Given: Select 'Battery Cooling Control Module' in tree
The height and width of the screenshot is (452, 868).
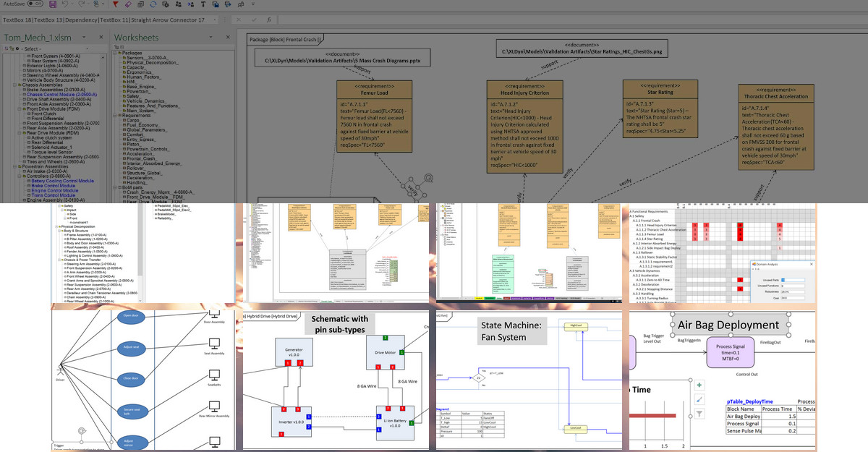Looking at the screenshot, I should pyautogui.click(x=62, y=181).
